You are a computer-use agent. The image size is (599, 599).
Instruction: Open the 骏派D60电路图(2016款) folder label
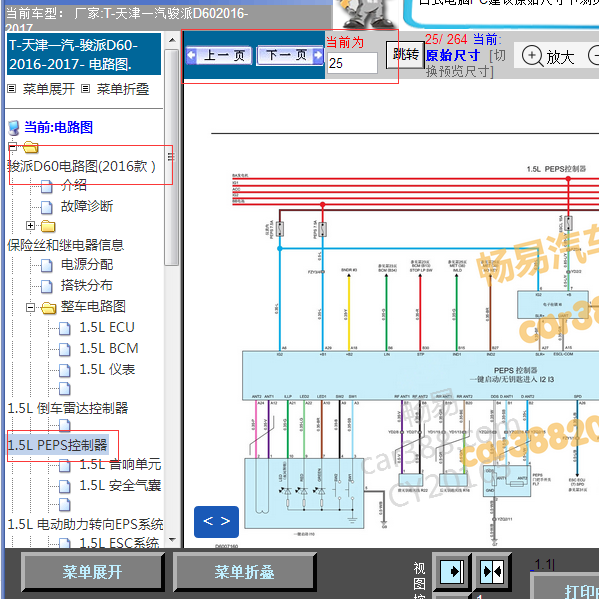point(81,166)
